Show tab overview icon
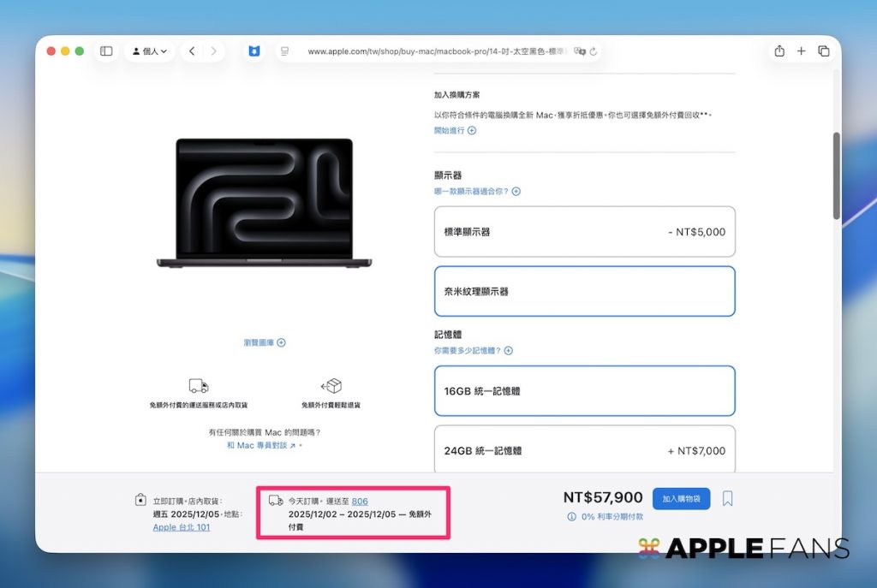The height and width of the screenshot is (588, 877). tap(824, 51)
